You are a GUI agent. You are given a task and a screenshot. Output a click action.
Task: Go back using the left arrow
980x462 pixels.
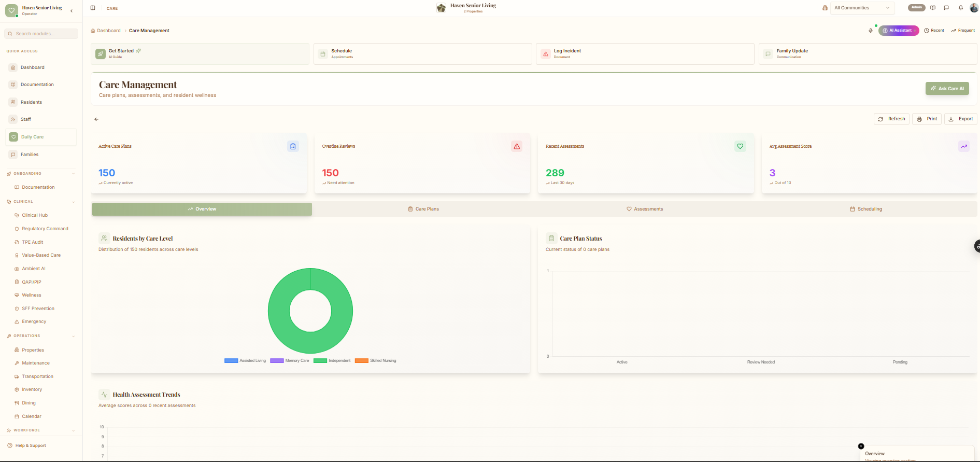tap(96, 119)
